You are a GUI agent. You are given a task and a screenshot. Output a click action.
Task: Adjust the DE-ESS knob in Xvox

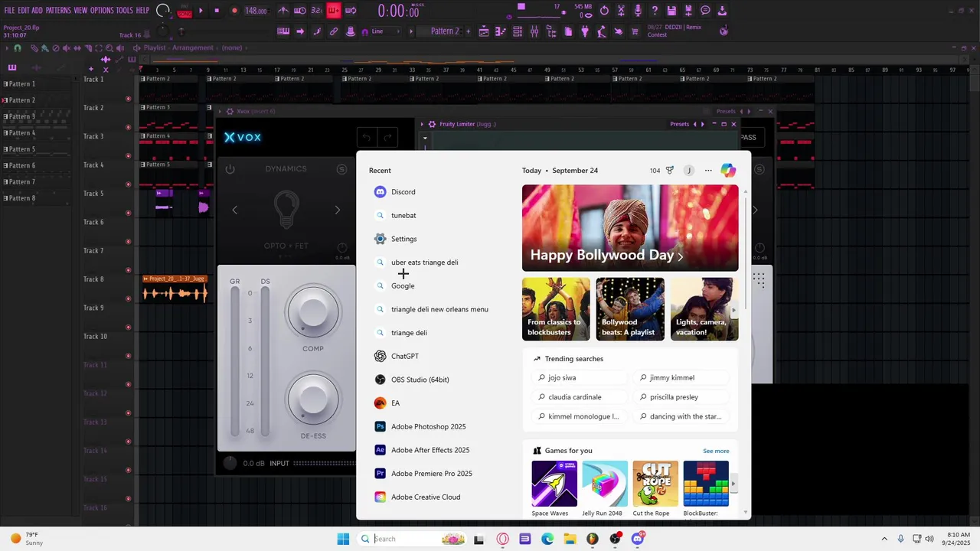pyautogui.click(x=312, y=398)
